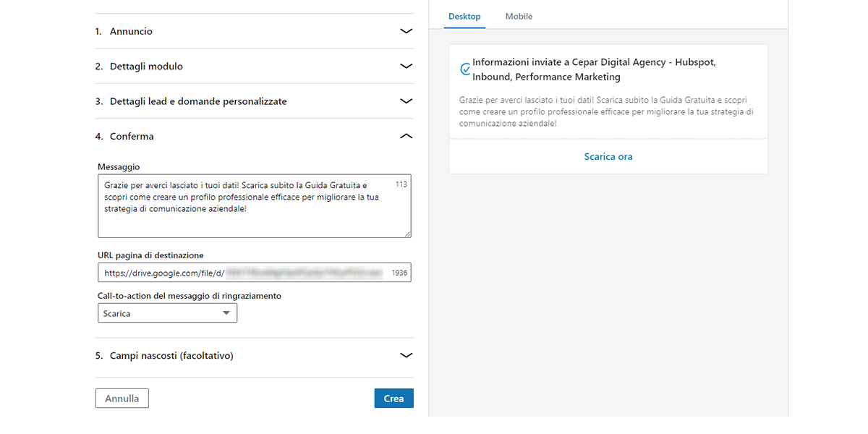Viewport: 868px width, 434px height.
Task: Click the resize handle of the Messaggio textarea
Action: tap(407, 235)
